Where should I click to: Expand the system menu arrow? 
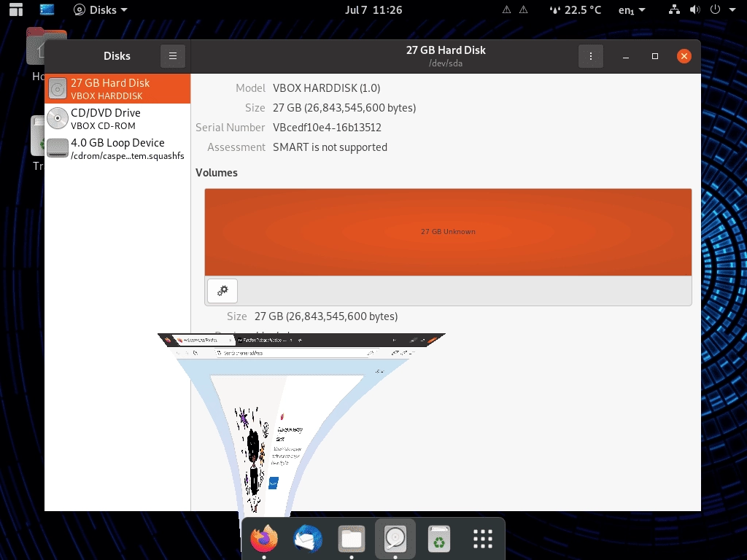click(732, 9)
